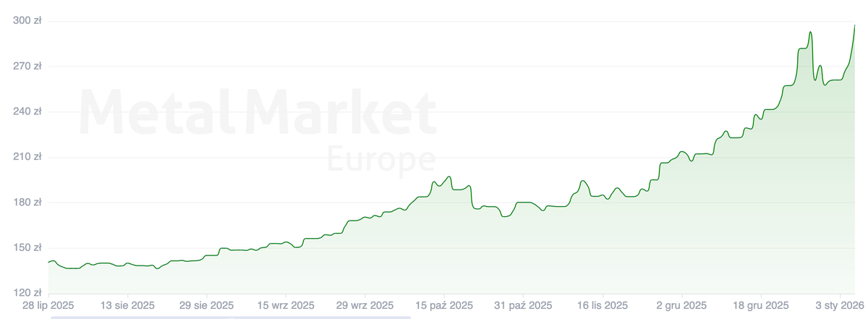The image size is (868, 319).
Task: Click the 270 zł price axis label
Action: coord(27,66)
